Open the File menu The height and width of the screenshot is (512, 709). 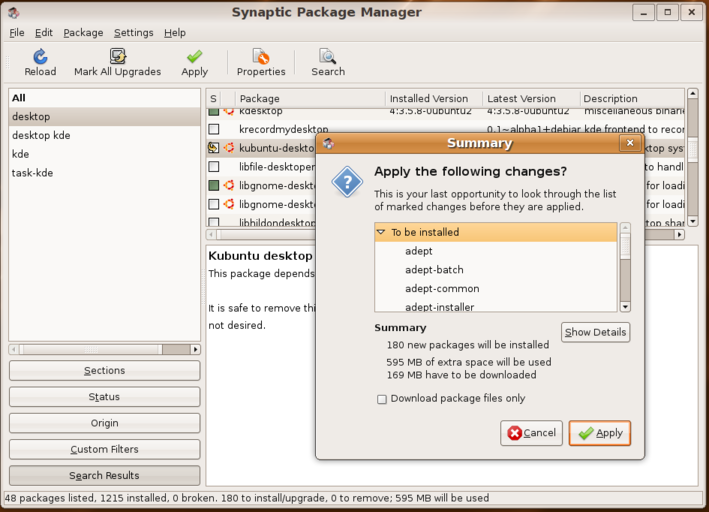(17, 33)
